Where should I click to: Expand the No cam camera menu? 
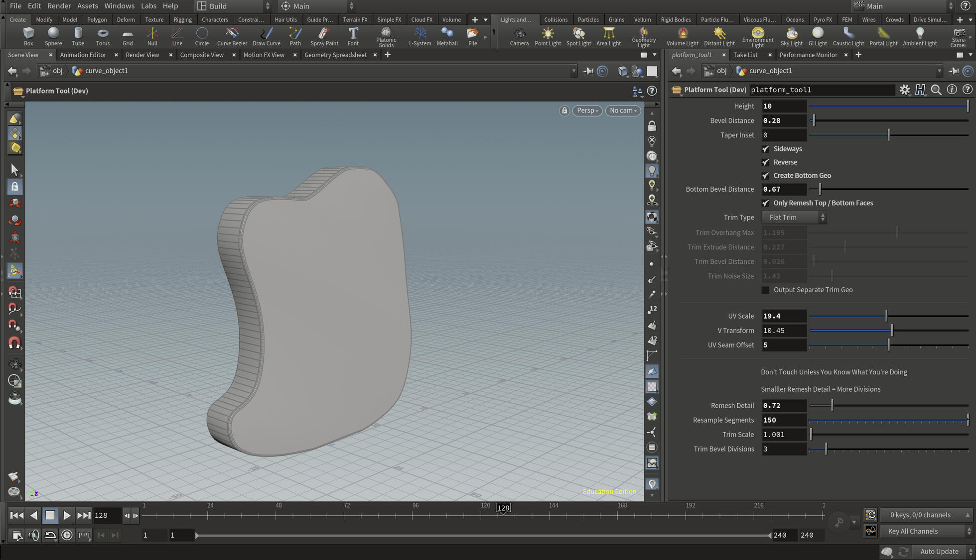tap(623, 111)
